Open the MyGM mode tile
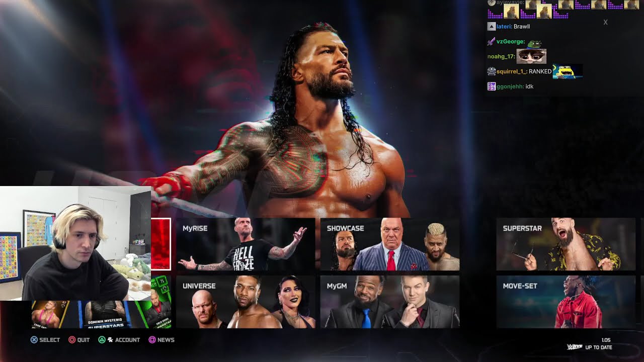Screen dimensions: 644x362 click(390, 302)
